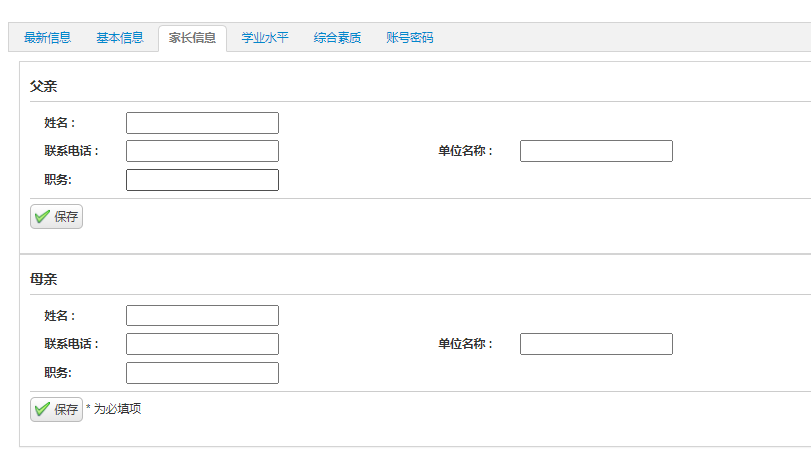Switch to the 账号密码 tab
This screenshot has height=459, width=811.
pyautogui.click(x=410, y=38)
